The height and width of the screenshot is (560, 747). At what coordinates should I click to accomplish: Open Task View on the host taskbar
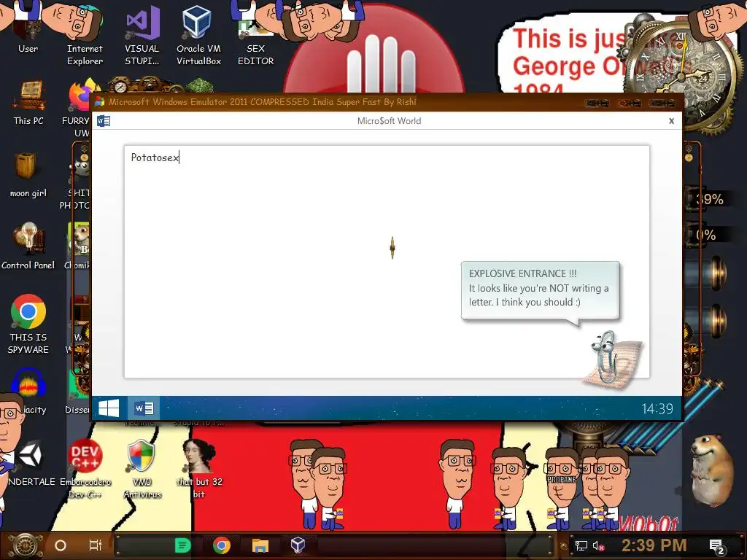click(96, 545)
